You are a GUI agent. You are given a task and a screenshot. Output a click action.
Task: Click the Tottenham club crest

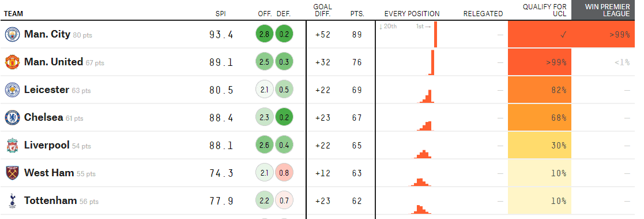[12, 201]
